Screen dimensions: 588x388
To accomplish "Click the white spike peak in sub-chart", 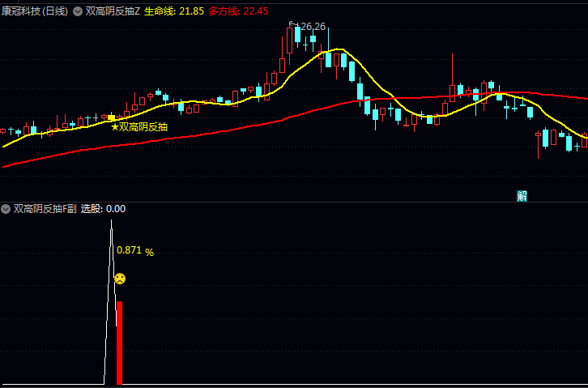I will 111,222.
